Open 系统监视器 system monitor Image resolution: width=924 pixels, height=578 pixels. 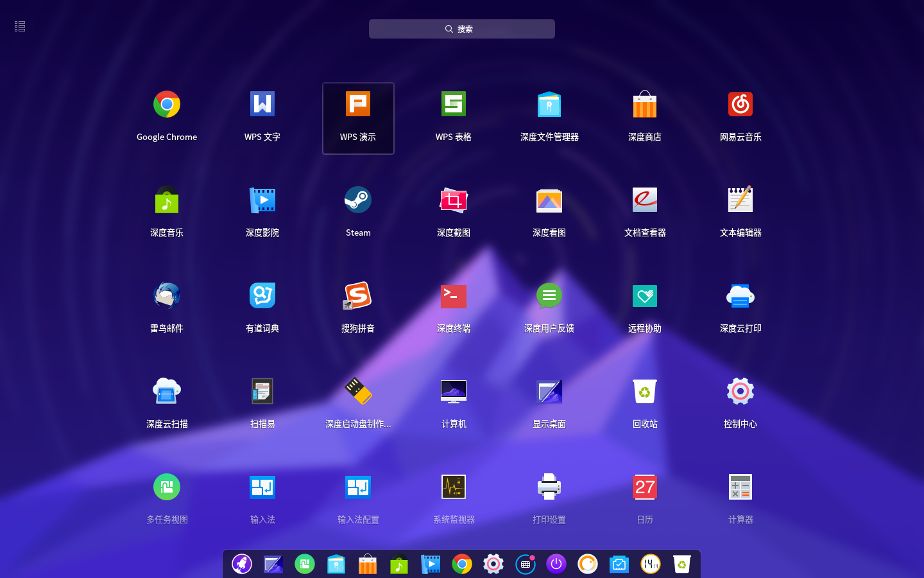pyautogui.click(x=454, y=500)
